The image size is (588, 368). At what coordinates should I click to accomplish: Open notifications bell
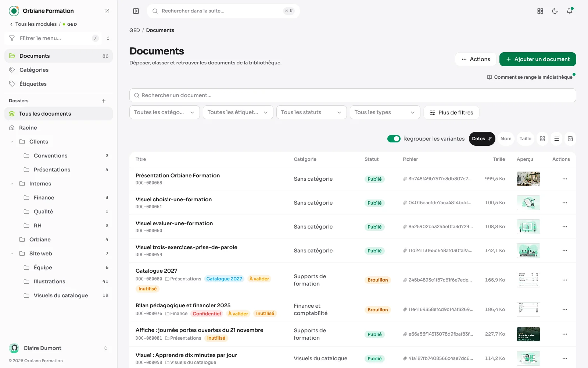pos(570,11)
